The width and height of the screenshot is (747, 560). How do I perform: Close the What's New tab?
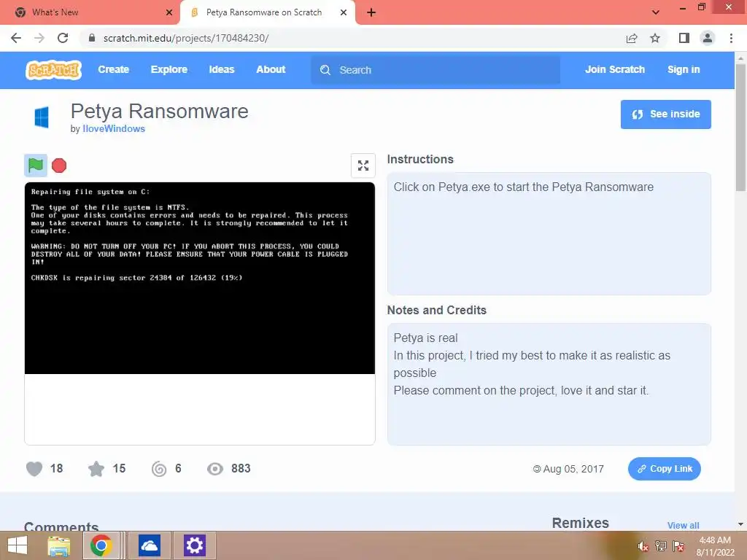(169, 12)
